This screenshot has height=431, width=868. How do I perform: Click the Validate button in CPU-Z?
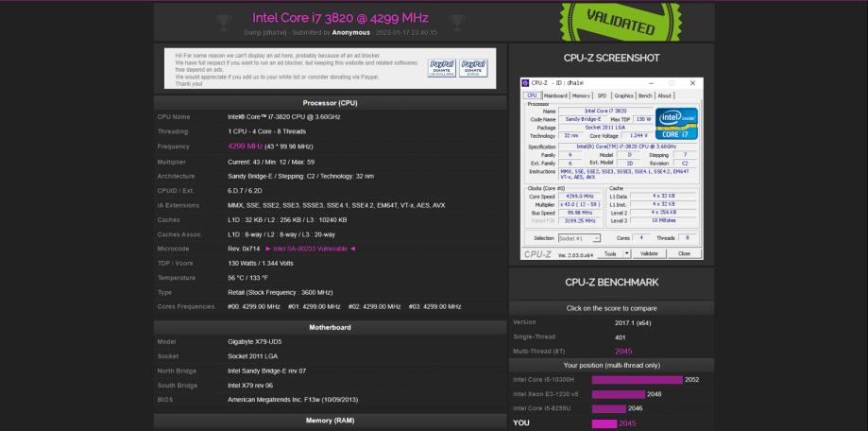(x=649, y=253)
